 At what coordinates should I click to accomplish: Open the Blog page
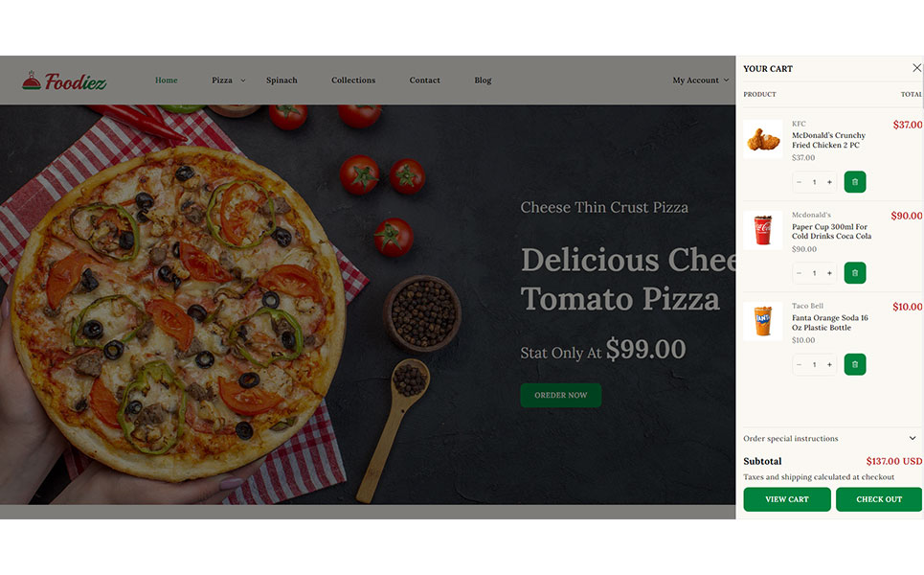click(x=483, y=80)
